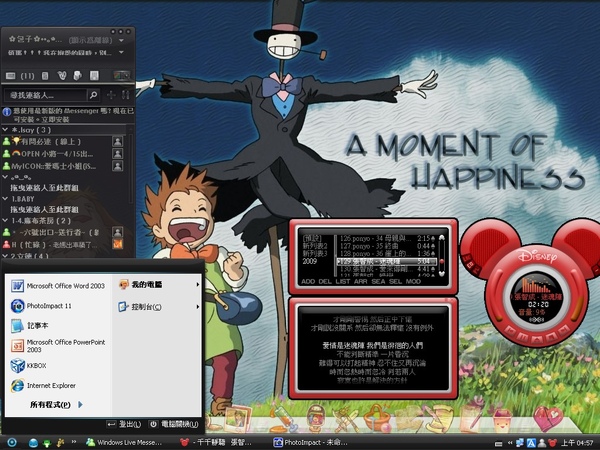Open 記事本 Notepad from Start menu
600x450 pixels.
(30, 326)
